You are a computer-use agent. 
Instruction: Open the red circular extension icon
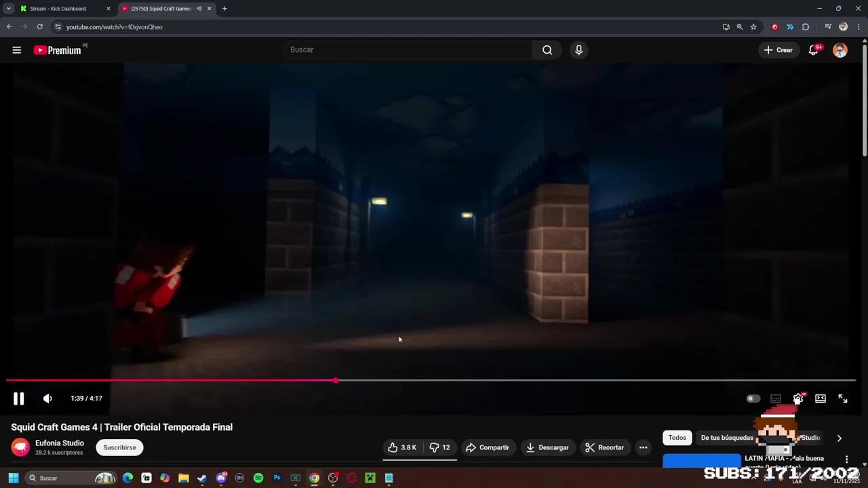(775, 27)
